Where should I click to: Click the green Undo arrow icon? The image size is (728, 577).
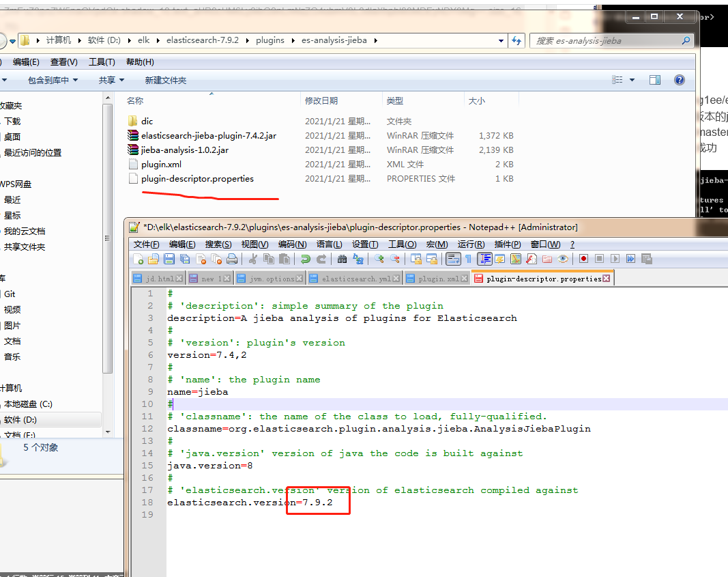(x=306, y=259)
